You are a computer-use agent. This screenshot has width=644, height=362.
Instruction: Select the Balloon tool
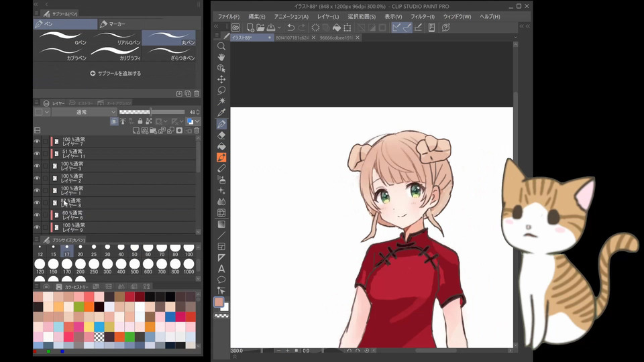coord(221,280)
